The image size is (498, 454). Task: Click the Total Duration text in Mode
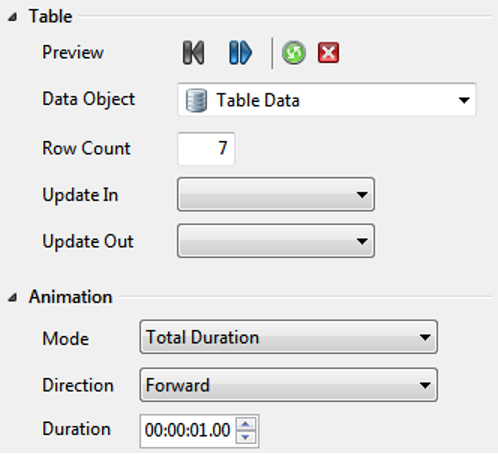click(203, 337)
